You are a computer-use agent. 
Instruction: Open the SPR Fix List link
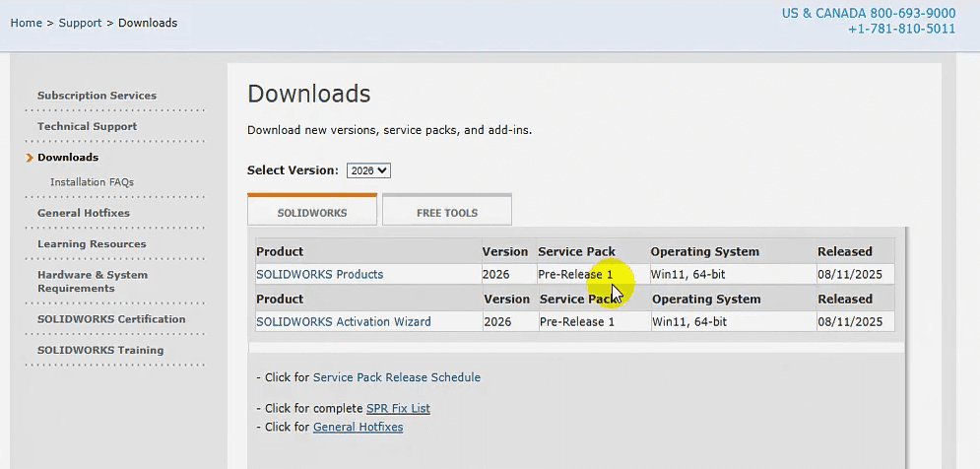(x=398, y=408)
